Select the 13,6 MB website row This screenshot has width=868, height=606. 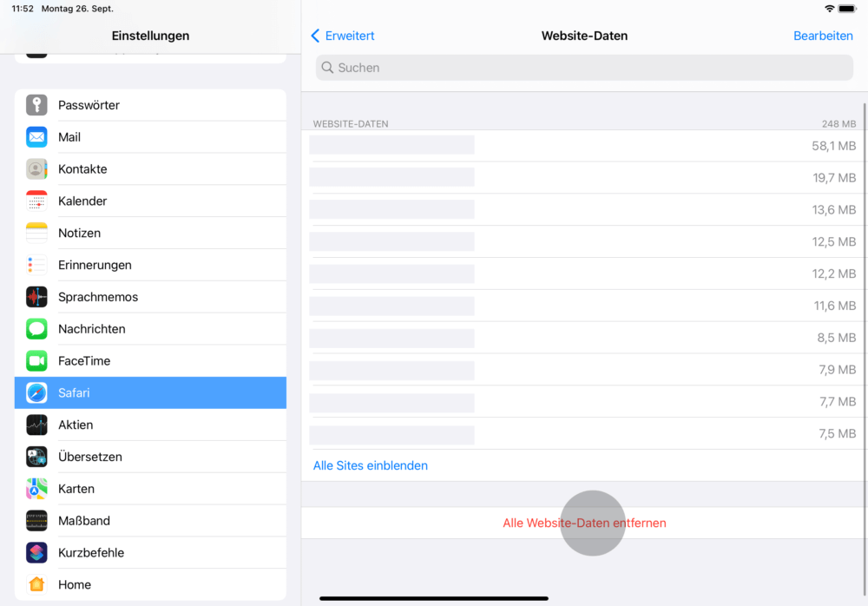(584, 210)
